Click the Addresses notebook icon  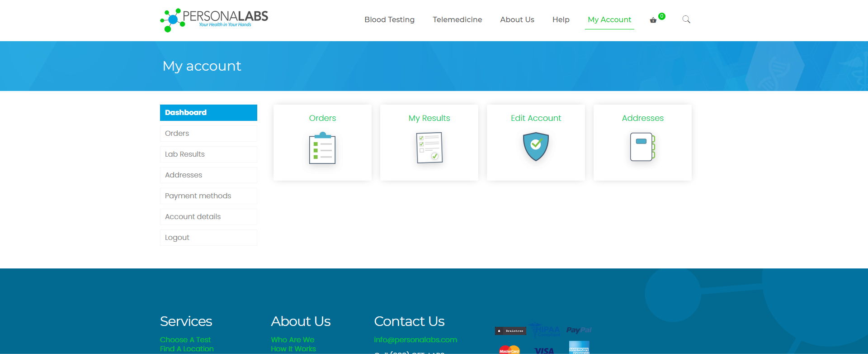click(x=642, y=147)
